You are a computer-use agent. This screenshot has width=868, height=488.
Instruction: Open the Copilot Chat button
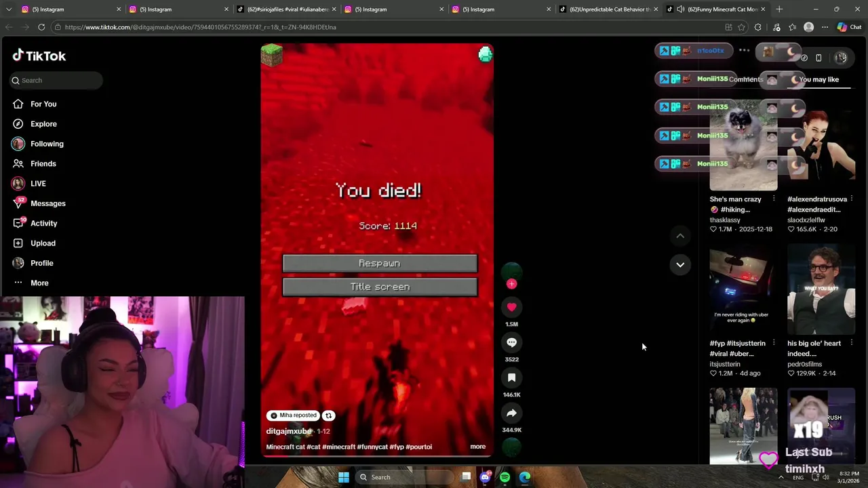coord(850,27)
